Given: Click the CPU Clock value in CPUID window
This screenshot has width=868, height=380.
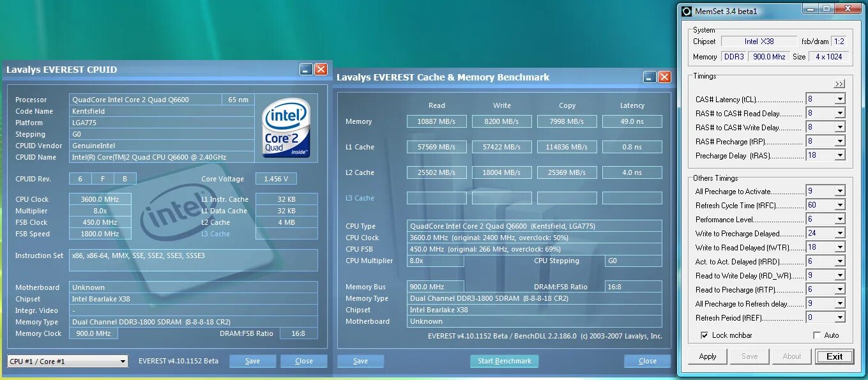Looking at the screenshot, I should (x=100, y=199).
